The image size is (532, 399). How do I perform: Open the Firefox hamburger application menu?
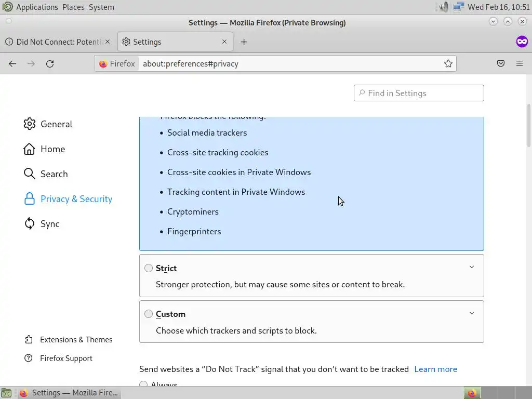520,63
